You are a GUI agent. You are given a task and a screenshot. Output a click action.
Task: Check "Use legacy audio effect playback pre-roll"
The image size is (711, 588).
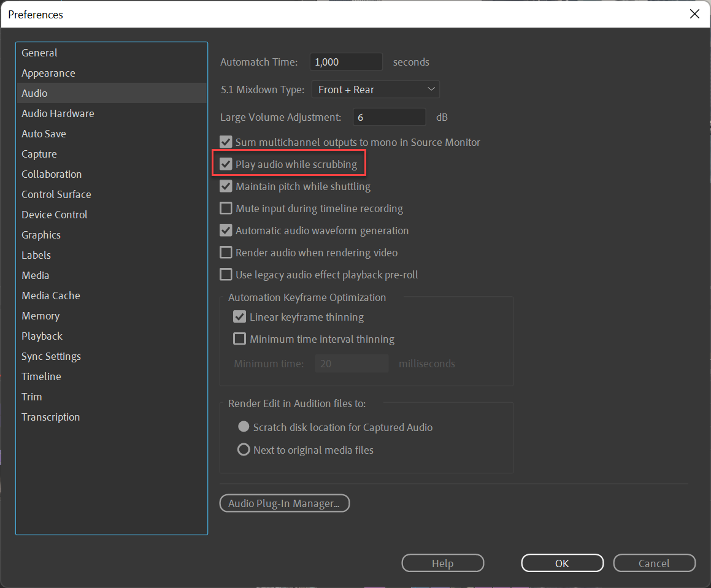click(x=226, y=274)
